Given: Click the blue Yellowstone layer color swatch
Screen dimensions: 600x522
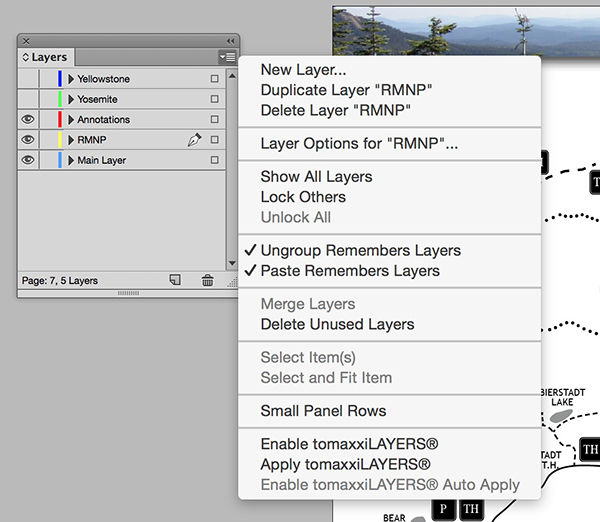Looking at the screenshot, I should tap(60, 79).
